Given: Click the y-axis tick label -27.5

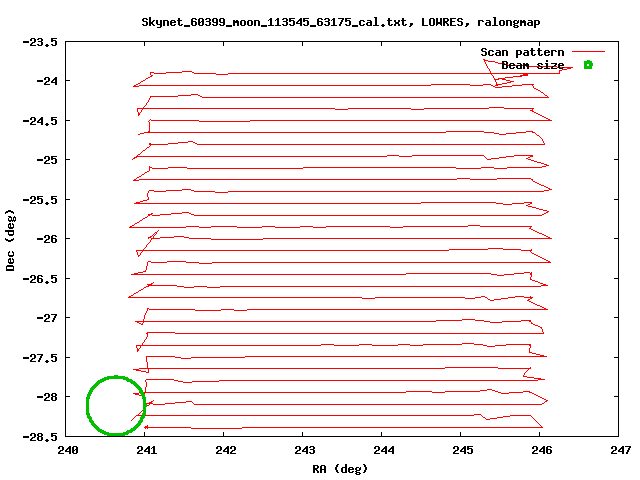Looking at the screenshot, I should point(40,358).
